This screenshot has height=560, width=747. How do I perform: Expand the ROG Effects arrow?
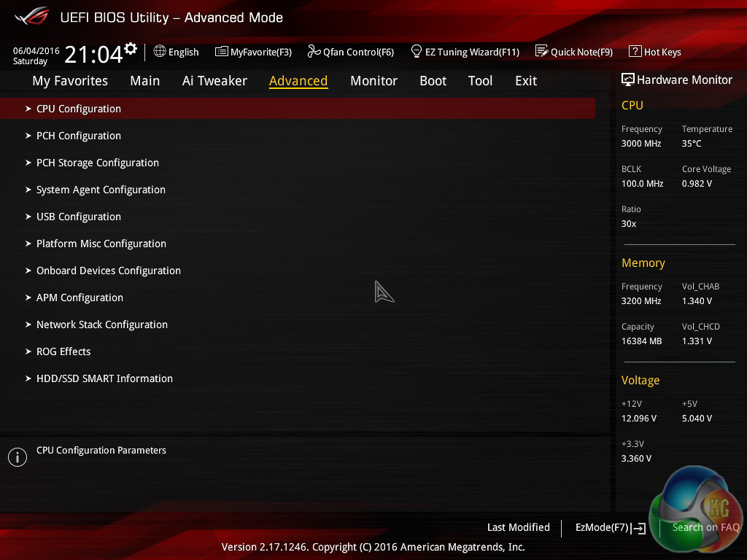[x=28, y=352]
